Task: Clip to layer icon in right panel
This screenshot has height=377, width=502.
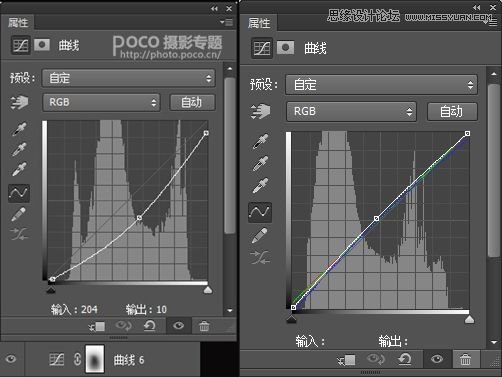Action: click(x=347, y=360)
